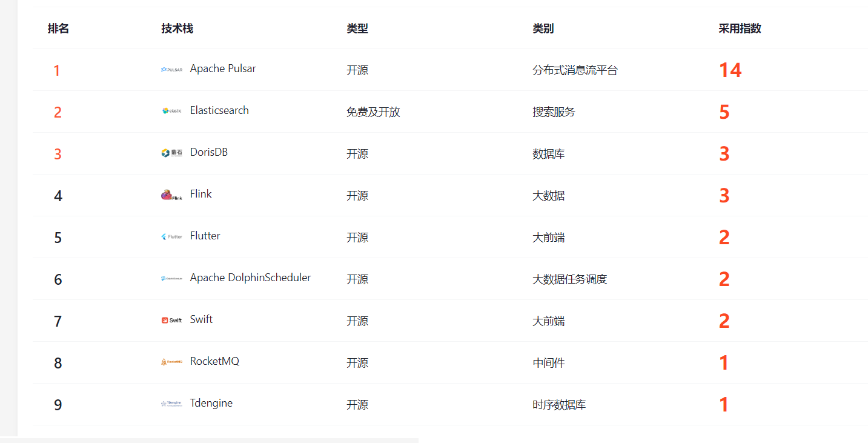
Task: Open the RocketMQ tech stack link
Action: click(214, 361)
